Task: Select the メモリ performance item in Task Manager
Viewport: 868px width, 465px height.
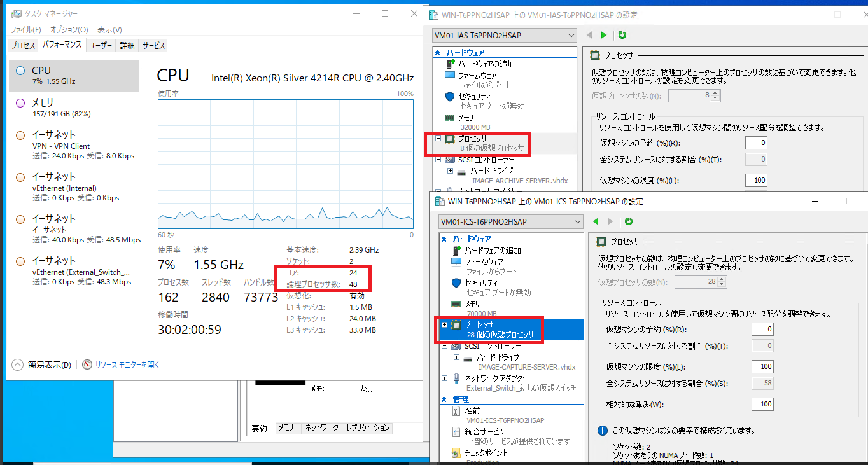Action: point(74,108)
